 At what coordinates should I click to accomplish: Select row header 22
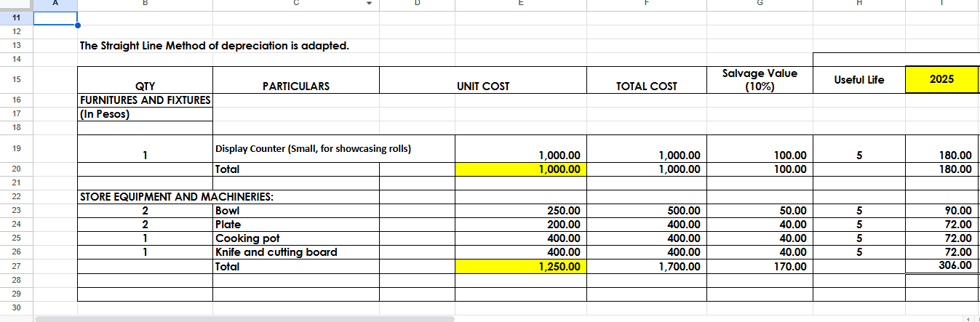[x=17, y=196]
